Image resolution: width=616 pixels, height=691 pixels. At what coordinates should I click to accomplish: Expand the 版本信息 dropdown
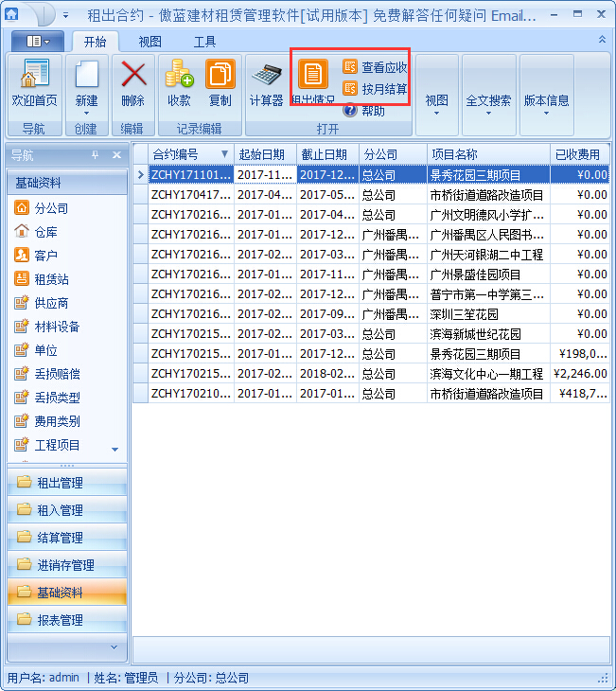(546, 106)
